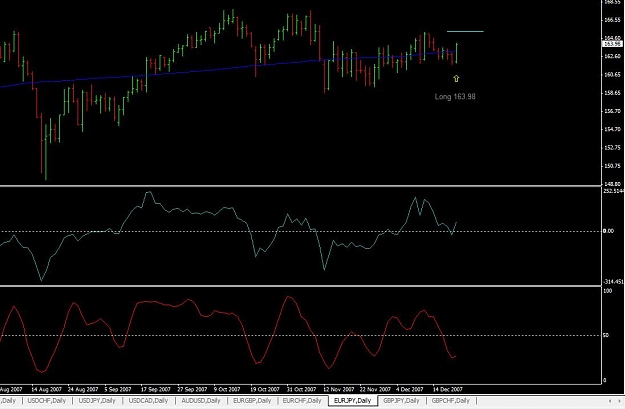Screen dimensions: 625x409
Task: Click the 158.65 price axis label
Action: click(613, 93)
